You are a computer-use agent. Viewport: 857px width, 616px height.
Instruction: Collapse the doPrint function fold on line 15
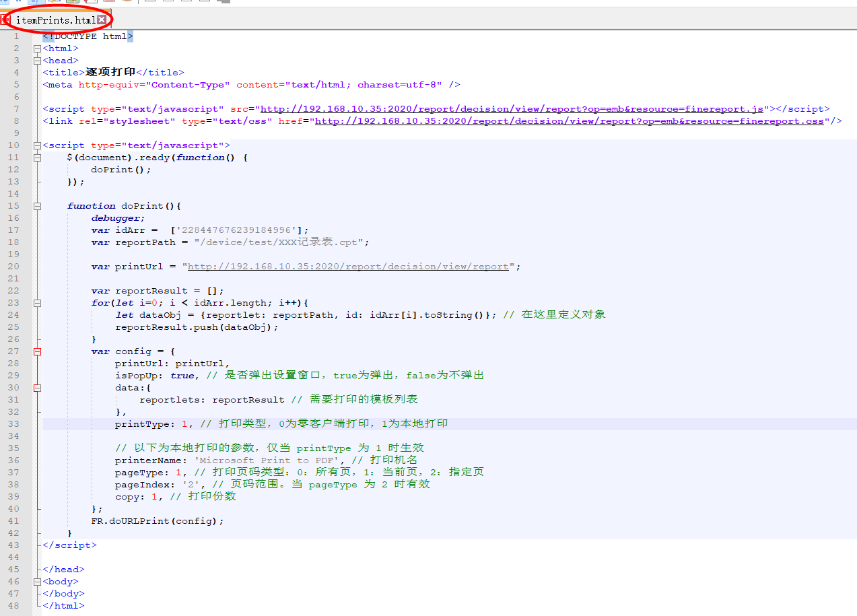[38, 206]
